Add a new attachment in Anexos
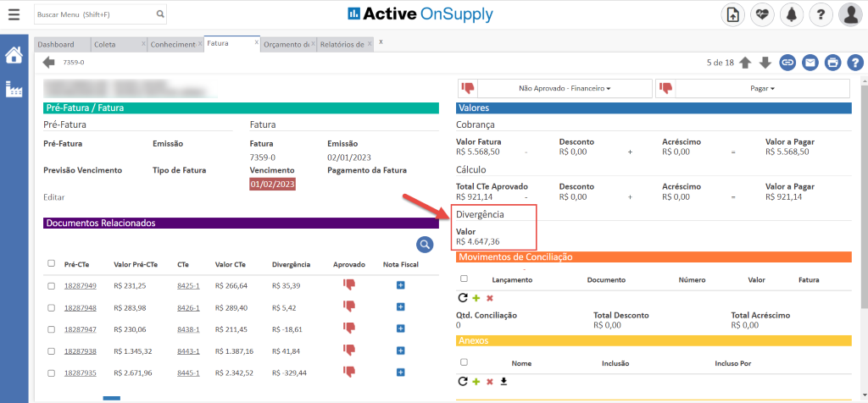868x403 pixels. click(476, 382)
